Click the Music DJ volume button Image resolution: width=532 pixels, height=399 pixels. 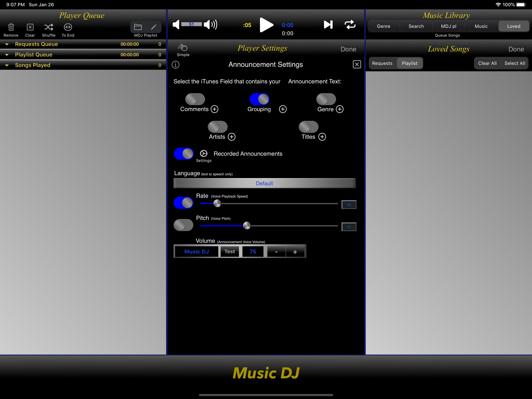coord(196,252)
